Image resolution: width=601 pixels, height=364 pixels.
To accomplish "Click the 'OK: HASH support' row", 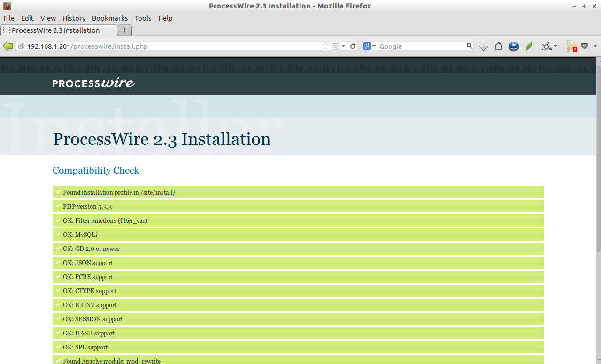I will pyautogui.click(x=298, y=333).
